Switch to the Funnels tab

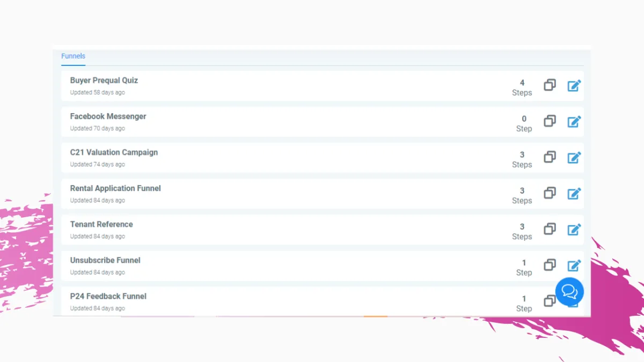click(73, 56)
